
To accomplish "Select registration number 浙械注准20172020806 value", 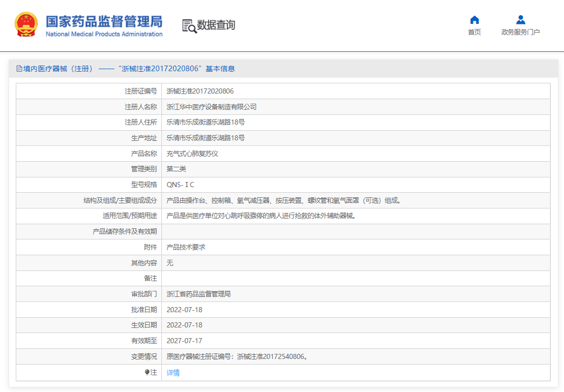I will point(200,91).
